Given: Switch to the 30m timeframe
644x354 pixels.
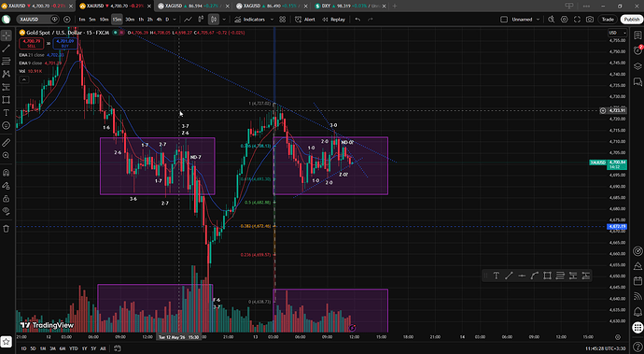Looking at the screenshot, I should (x=130, y=20).
